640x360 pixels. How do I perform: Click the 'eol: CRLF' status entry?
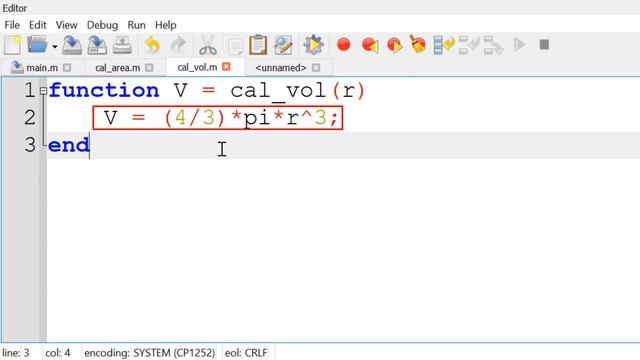(246, 353)
